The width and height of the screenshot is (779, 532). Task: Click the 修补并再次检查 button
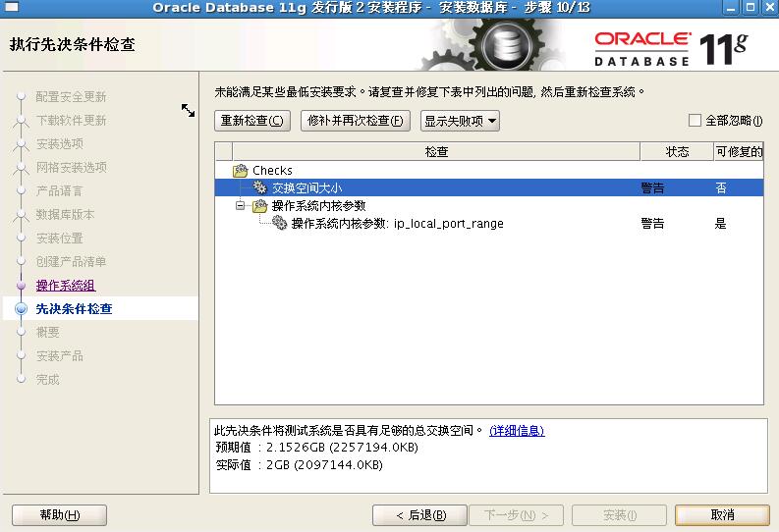[356, 121]
